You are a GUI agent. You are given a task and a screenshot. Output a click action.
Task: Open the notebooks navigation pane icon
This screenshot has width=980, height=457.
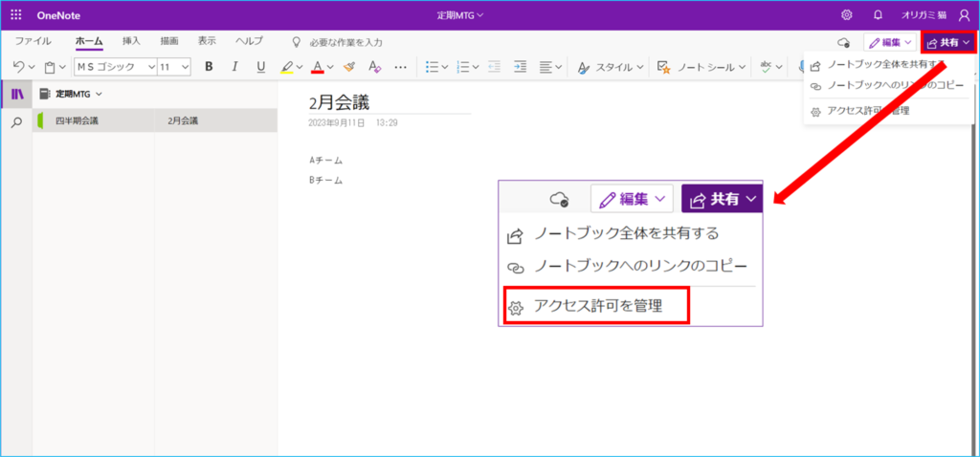pyautogui.click(x=16, y=95)
